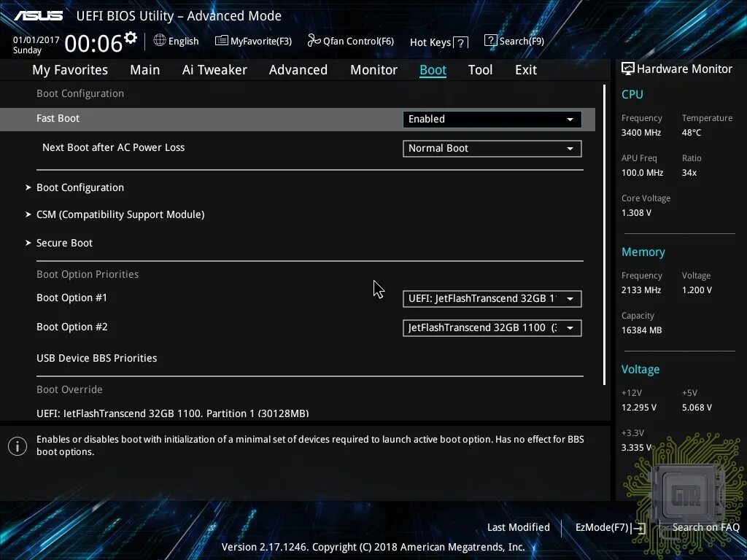Click the Boot Option #1 label

click(x=72, y=297)
